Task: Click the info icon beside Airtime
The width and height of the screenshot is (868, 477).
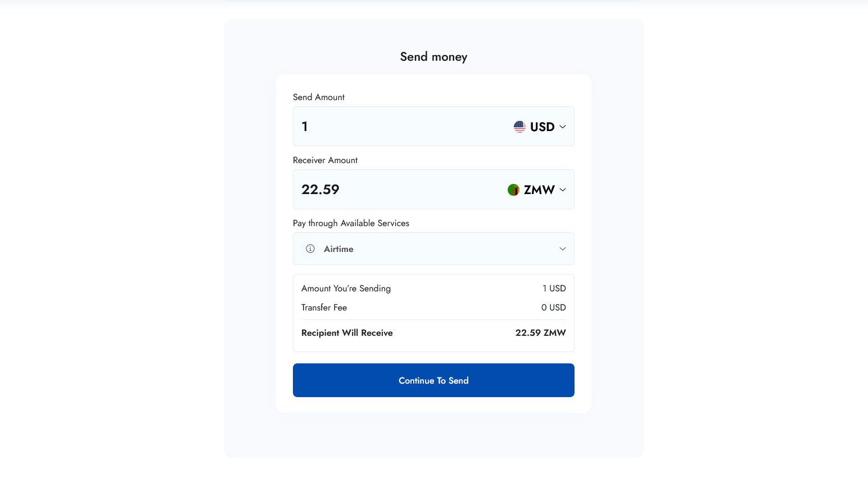Action: (310, 249)
